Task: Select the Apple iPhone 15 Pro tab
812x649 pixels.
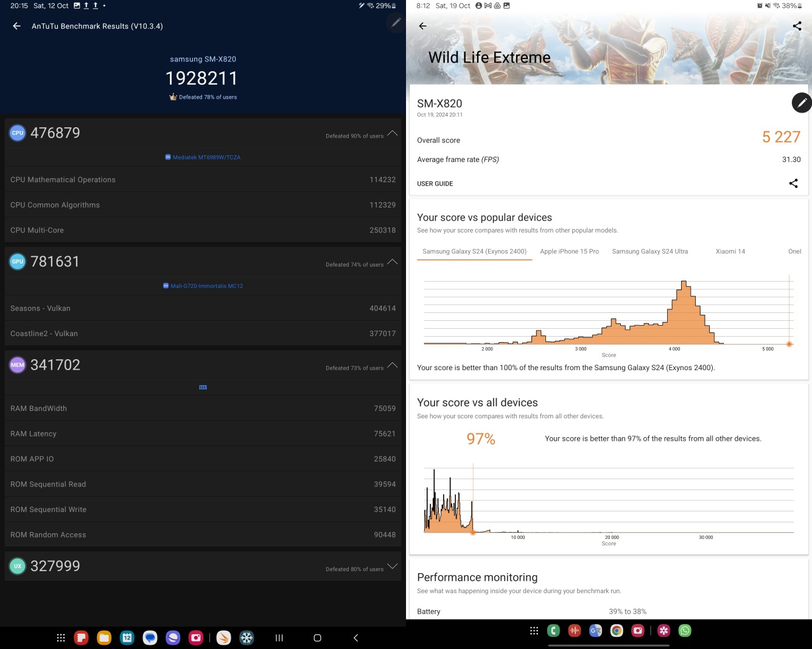Action: (569, 251)
